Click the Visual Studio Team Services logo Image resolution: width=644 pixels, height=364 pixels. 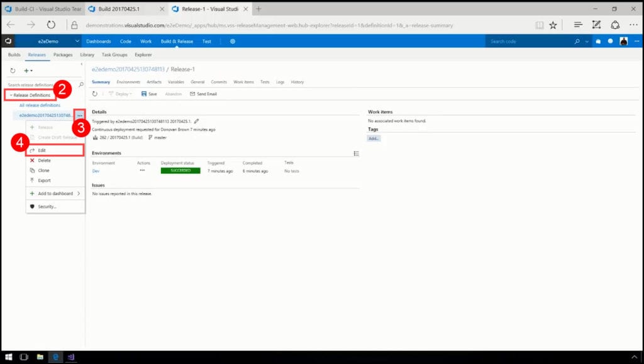[8, 41]
